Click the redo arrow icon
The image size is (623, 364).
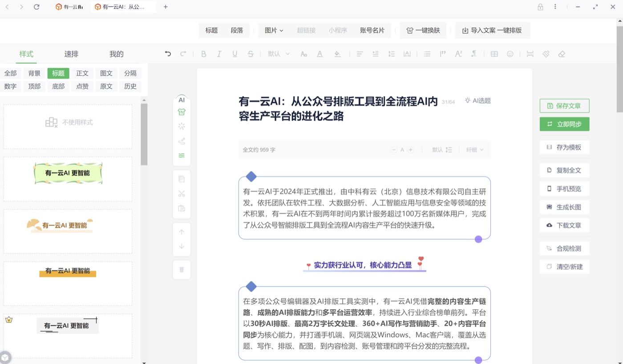pos(183,54)
